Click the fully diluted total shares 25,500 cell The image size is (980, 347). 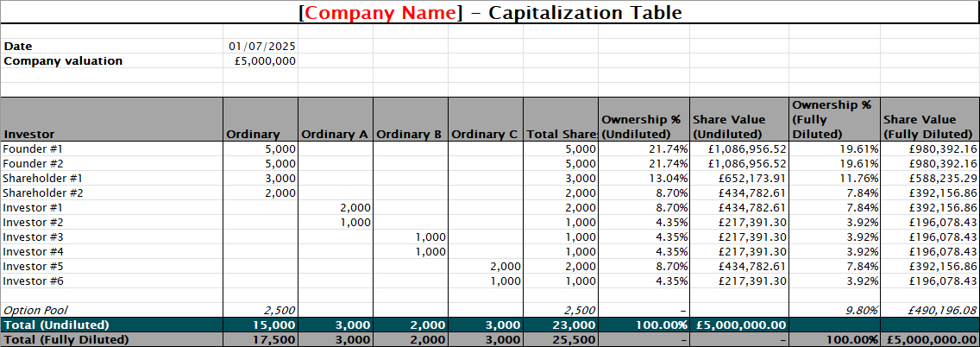coord(560,340)
